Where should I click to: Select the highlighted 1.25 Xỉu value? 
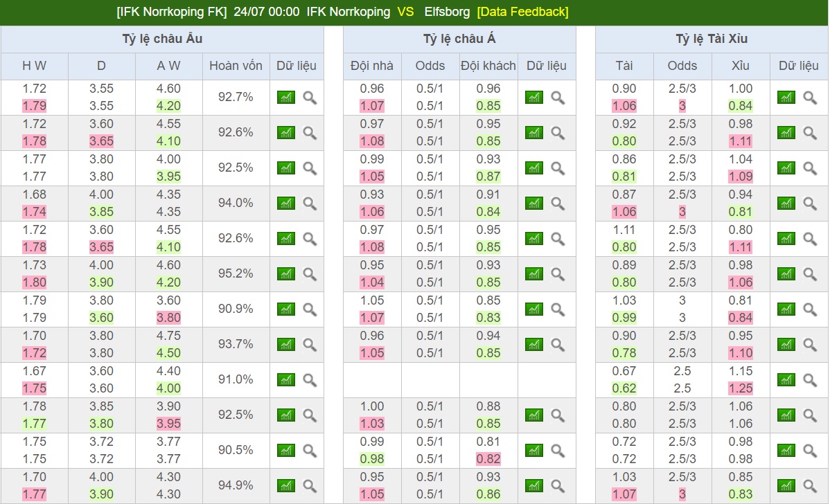(x=740, y=388)
